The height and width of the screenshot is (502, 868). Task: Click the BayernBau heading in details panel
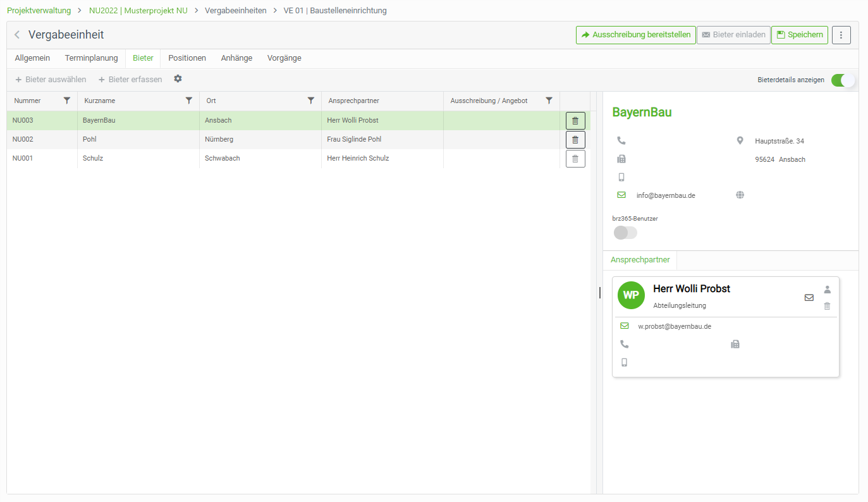[642, 113]
